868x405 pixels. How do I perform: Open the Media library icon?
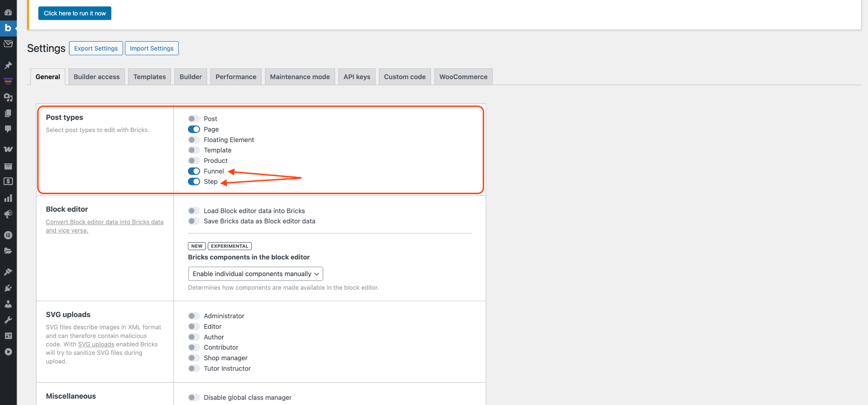[8, 97]
